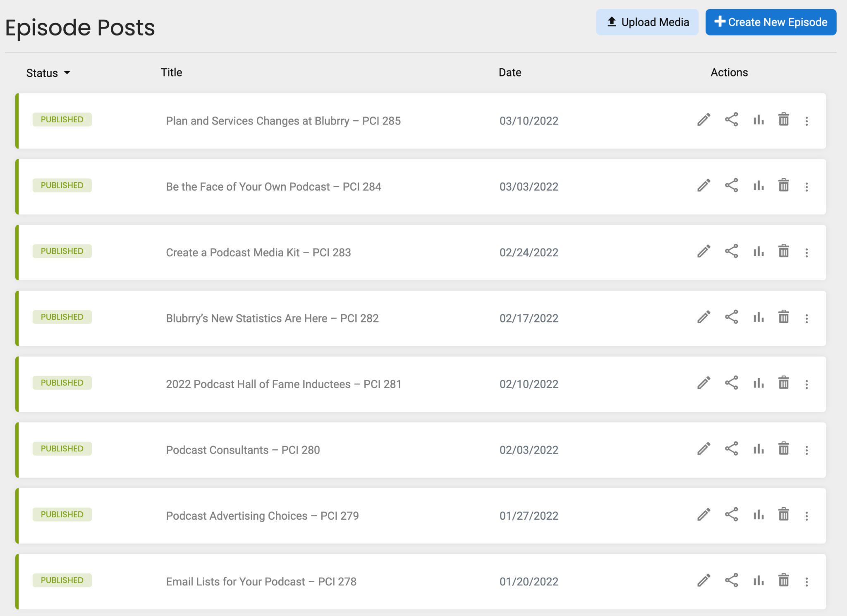The width and height of the screenshot is (847, 616).
Task: Click the Upload Media button
Action: [x=647, y=22]
